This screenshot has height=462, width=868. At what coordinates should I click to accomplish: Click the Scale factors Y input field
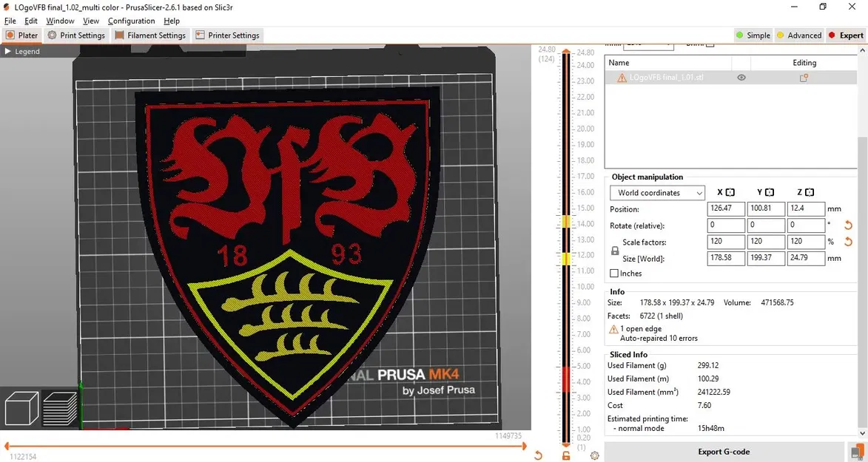766,241
